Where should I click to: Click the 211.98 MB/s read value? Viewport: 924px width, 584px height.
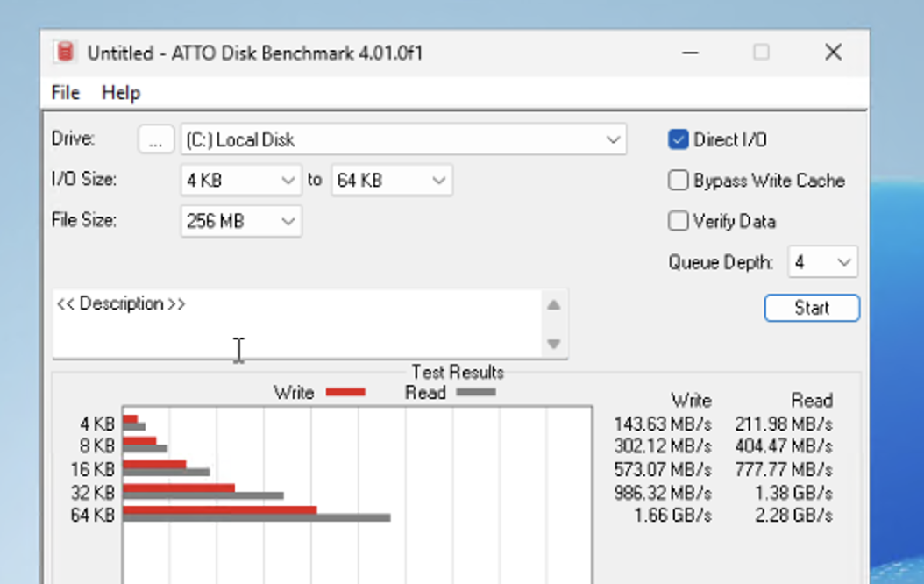[x=784, y=424]
